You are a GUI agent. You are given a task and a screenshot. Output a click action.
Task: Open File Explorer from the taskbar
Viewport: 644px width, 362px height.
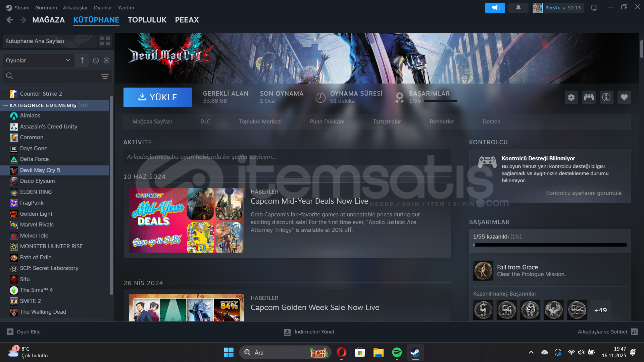coord(378,352)
